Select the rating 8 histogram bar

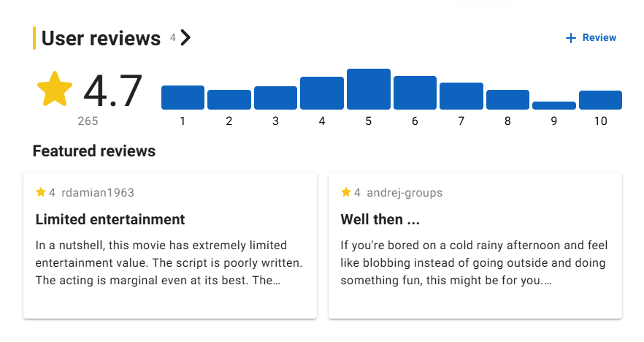(507, 99)
